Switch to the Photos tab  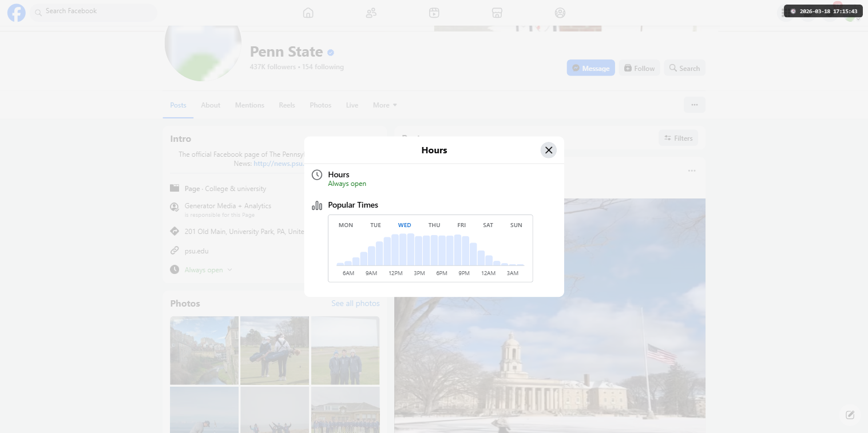click(320, 105)
